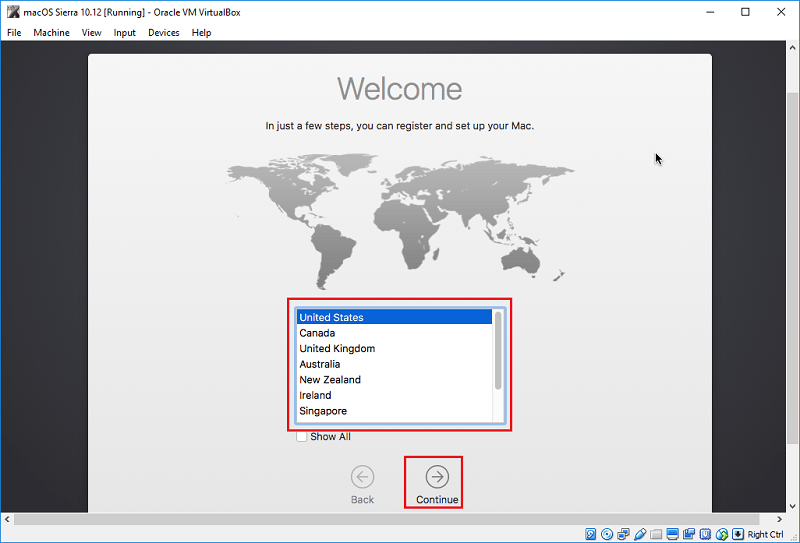Click the USB devices status icon
Viewport: 800px width, 543px height.
[x=640, y=534]
